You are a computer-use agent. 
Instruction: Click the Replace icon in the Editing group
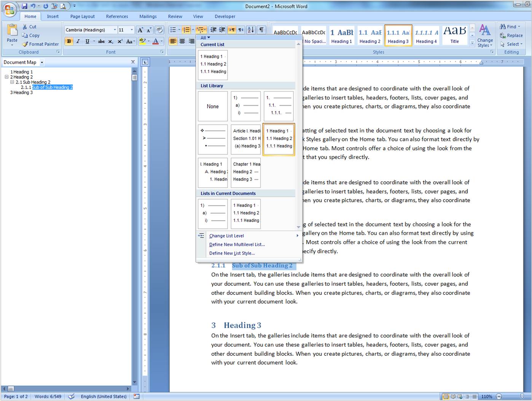512,35
